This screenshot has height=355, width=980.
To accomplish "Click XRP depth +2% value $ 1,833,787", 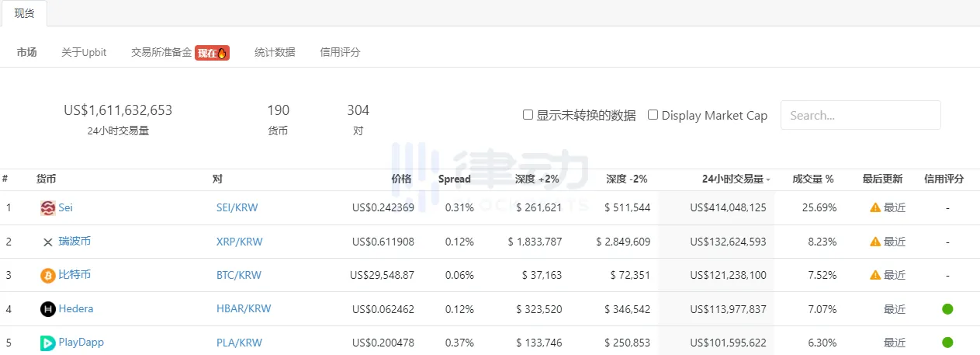I will (x=535, y=242).
